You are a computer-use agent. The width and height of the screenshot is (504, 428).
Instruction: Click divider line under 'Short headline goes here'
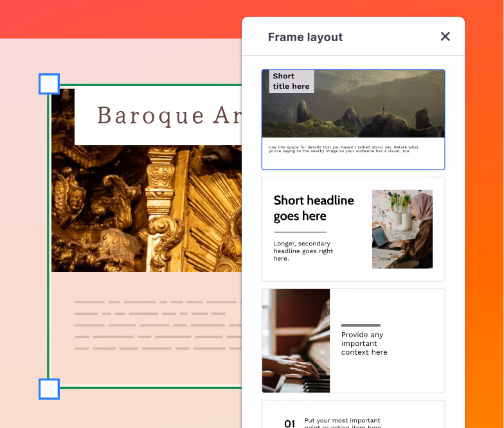(300, 232)
